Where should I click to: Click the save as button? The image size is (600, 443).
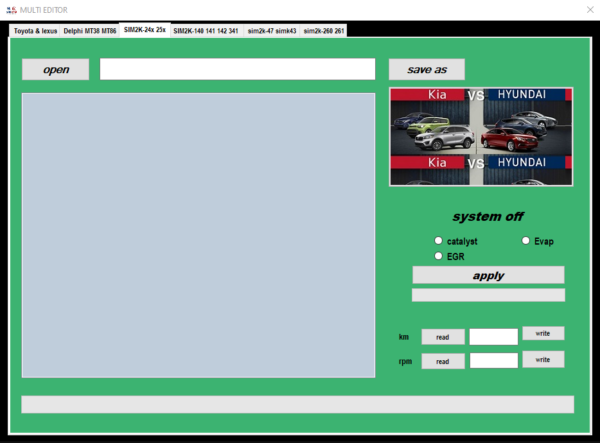(427, 69)
